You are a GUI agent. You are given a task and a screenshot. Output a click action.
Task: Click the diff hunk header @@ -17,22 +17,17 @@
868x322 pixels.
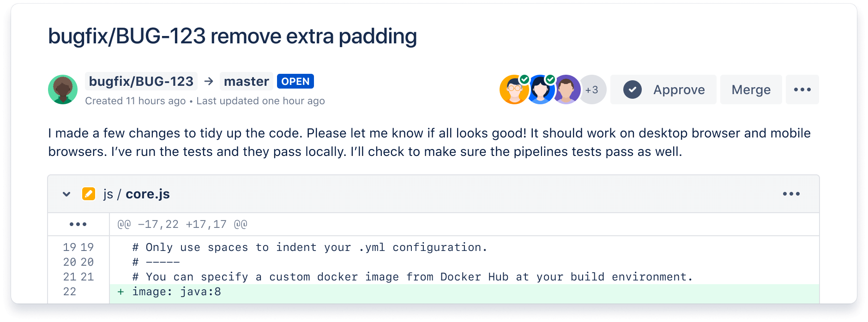182,224
